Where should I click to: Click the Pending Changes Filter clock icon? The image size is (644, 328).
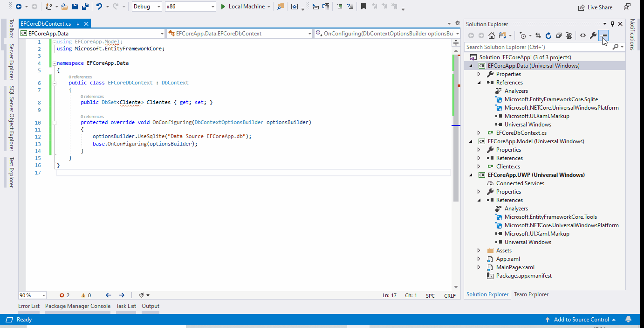tap(523, 35)
